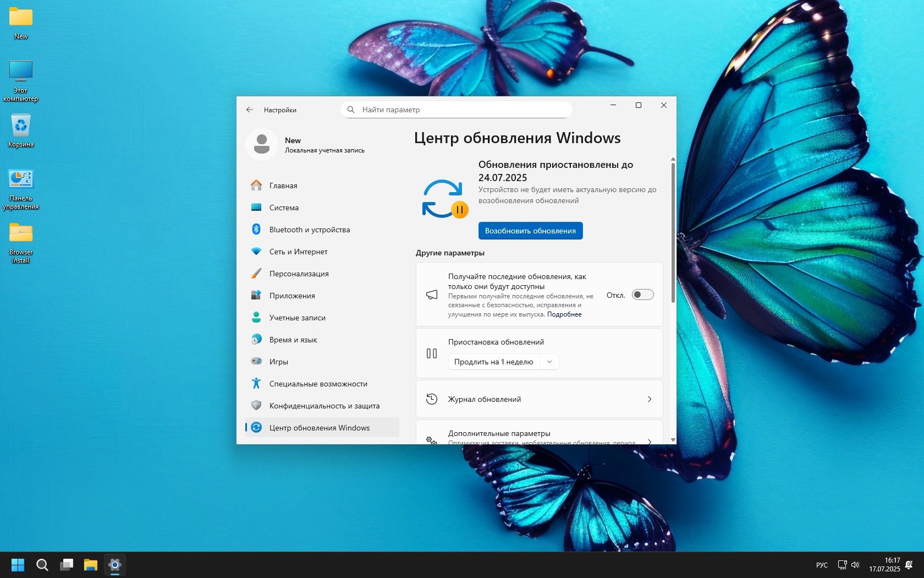Click the Network and Internet Wi-Fi icon

point(256,252)
